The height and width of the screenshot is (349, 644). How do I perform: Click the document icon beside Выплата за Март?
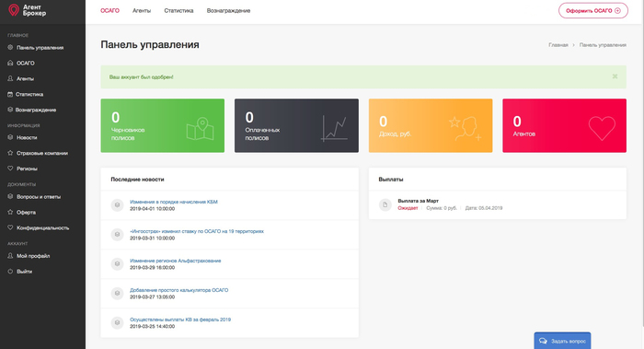tap(385, 204)
